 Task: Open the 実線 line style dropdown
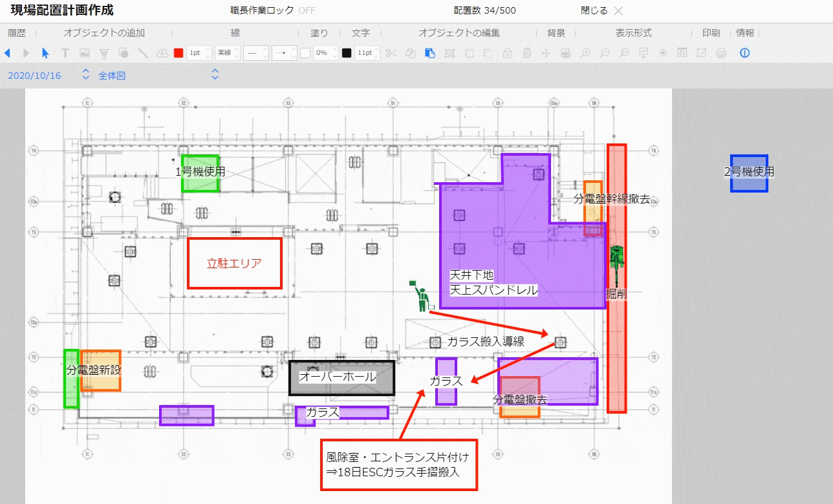[x=227, y=53]
